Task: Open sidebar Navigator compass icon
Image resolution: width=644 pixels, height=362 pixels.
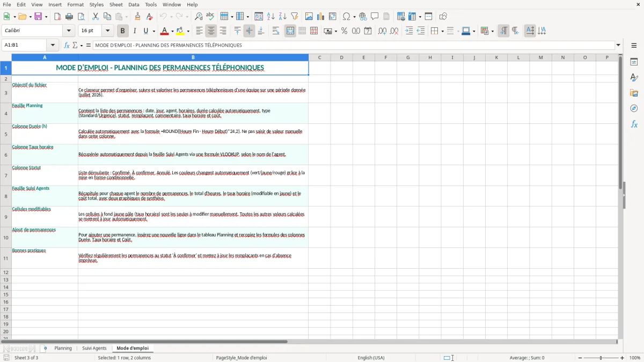Action: (634, 108)
